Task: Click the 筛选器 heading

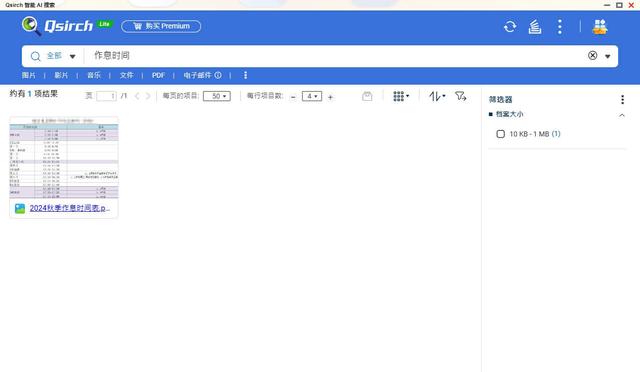Action: tap(500, 99)
